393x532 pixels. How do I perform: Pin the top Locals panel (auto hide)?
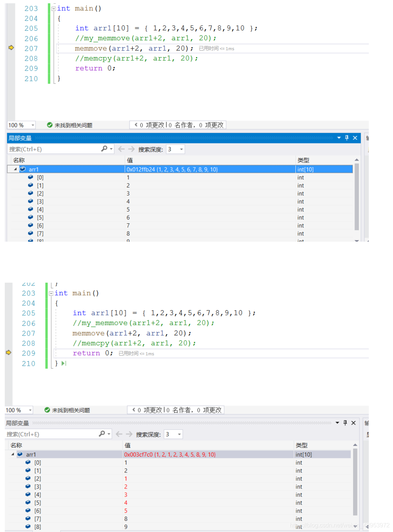click(347, 138)
